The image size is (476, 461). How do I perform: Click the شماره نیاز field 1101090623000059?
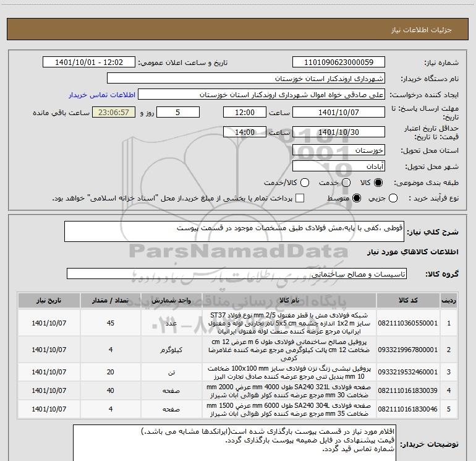point(339,62)
